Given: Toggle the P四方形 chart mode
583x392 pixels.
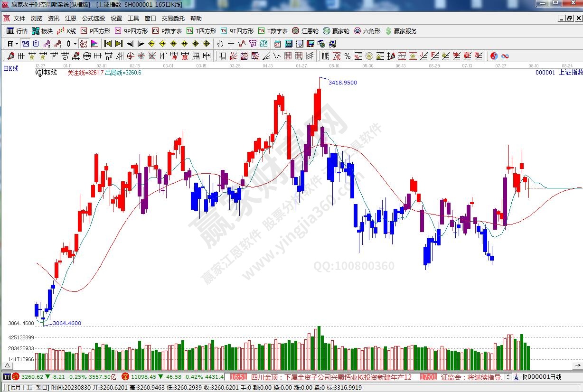Looking at the screenshot, I should click(95, 31).
